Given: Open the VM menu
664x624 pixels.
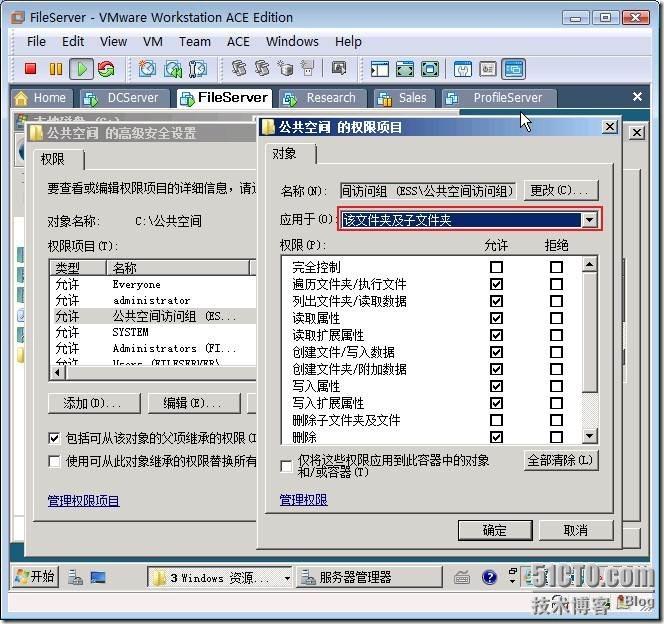Looking at the screenshot, I should coord(152,41).
